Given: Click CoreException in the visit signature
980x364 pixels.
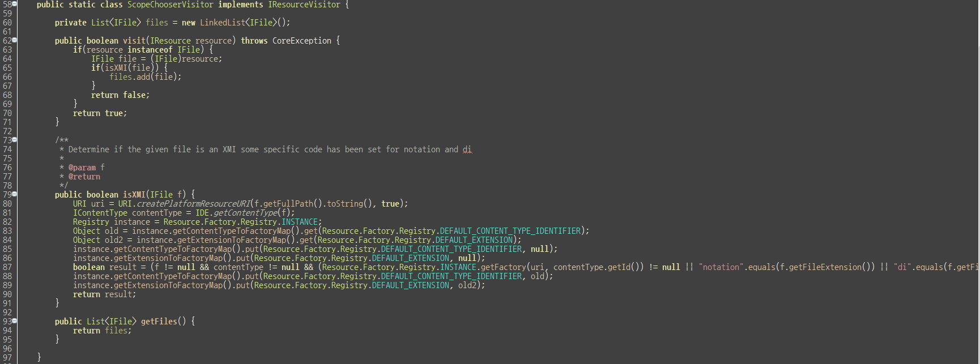Looking at the screenshot, I should [x=302, y=41].
